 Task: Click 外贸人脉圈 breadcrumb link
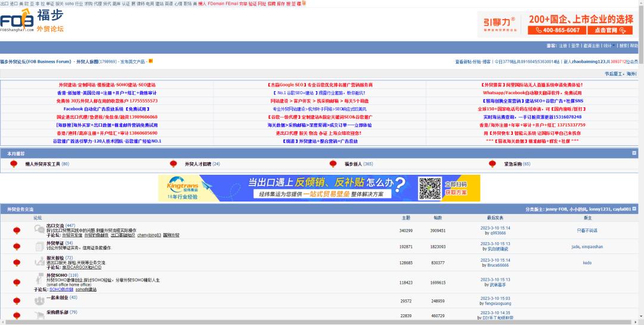click(x=87, y=61)
